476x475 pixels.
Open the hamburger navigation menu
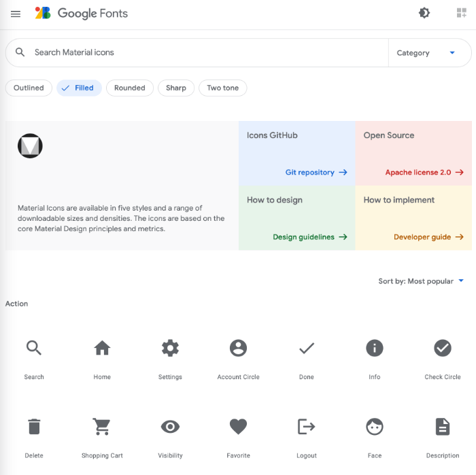click(x=16, y=14)
